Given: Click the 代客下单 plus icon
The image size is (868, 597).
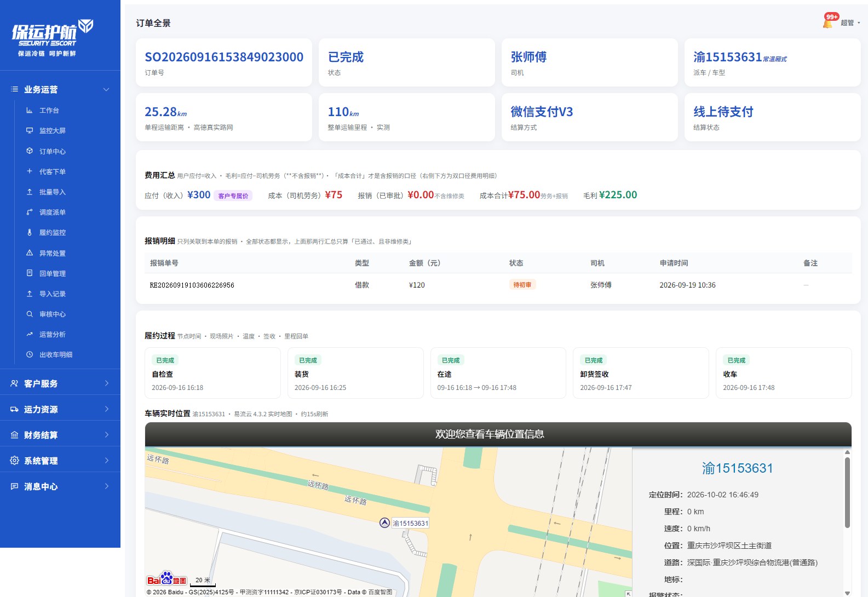Looking at the screenshot, I should [x=30, y=171].
